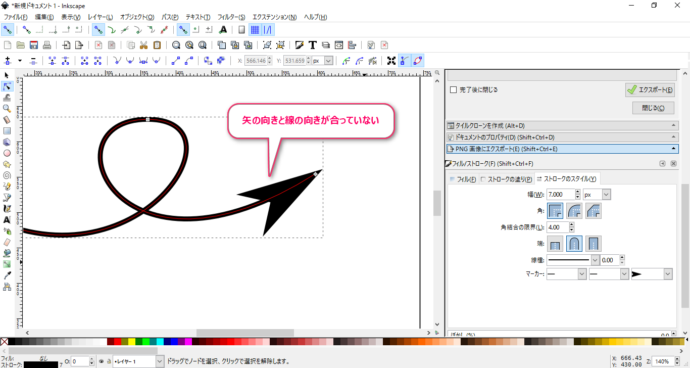Select the Rectangle tool
Viewport: 690px width, 368px height.
(7, 131)
